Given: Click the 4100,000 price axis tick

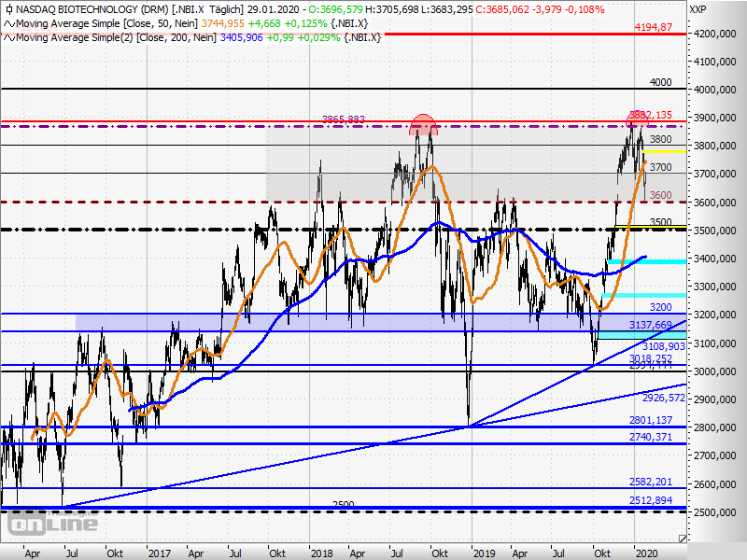Looking at the screenshot, I should [x=715, y=62].
